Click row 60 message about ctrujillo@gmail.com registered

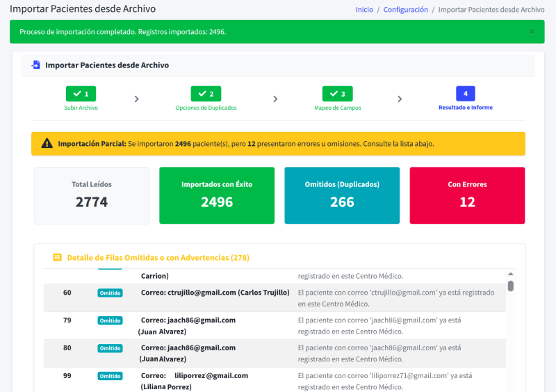396,298
